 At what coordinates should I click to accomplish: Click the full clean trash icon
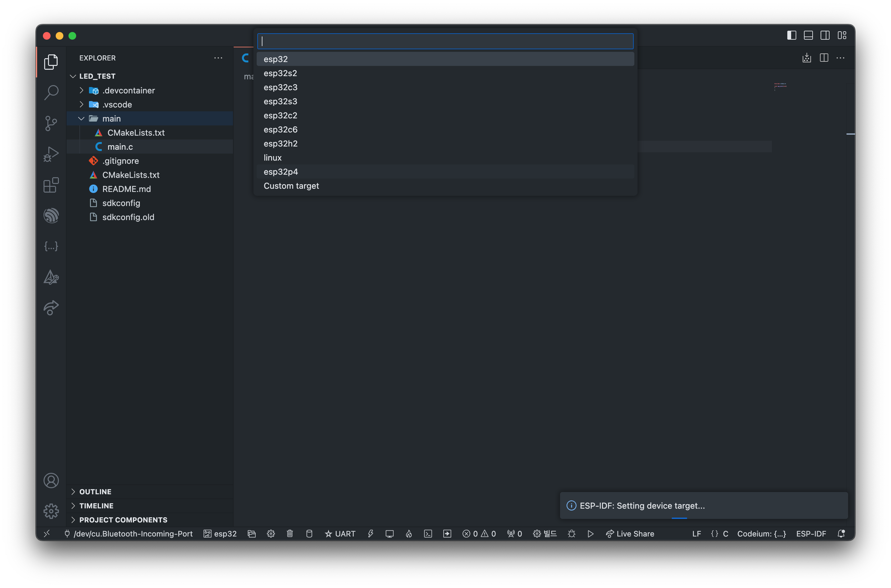[290, 534]
